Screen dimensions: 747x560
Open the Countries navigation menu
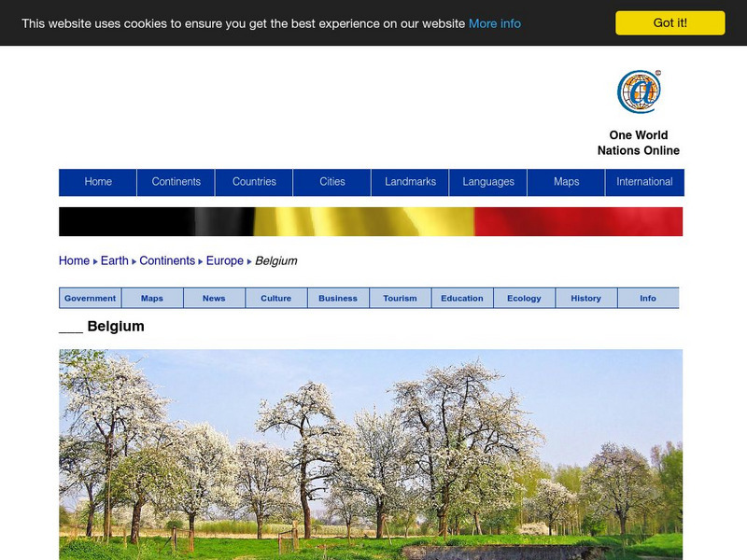pyautogui.click(x=255, y=182)
